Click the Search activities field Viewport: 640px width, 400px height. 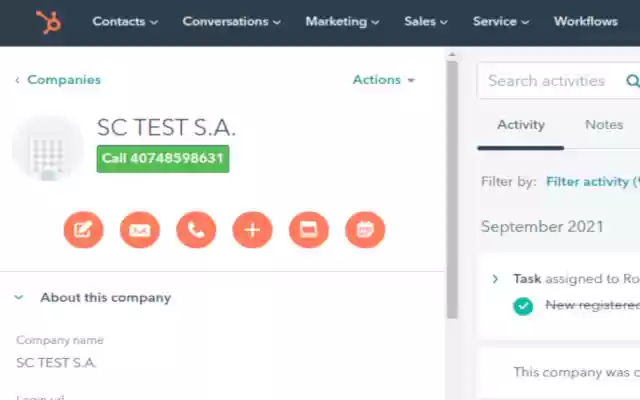pyautogui.click(x=546, y=81)
